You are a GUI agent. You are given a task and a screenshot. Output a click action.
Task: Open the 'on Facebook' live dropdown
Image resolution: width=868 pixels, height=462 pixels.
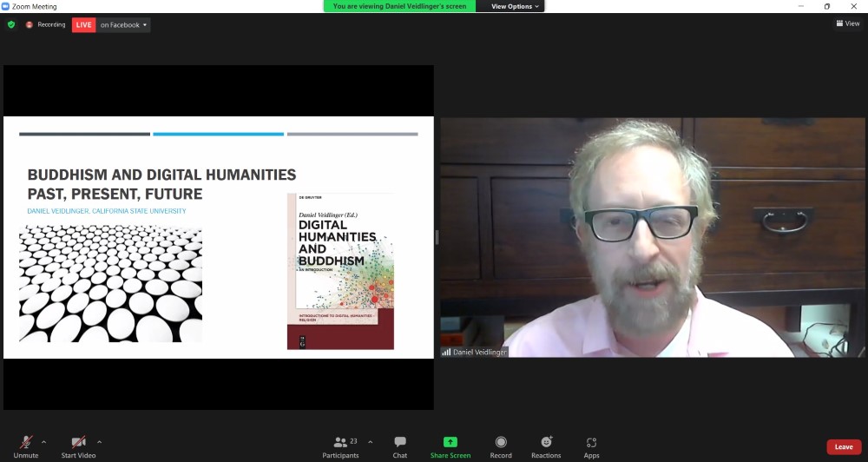click(x=123, y=24)
